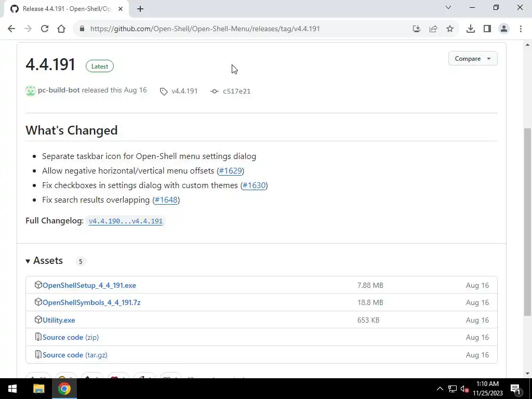
Task: Close the Release 4.4.191 tab
Action: point(121,9)
